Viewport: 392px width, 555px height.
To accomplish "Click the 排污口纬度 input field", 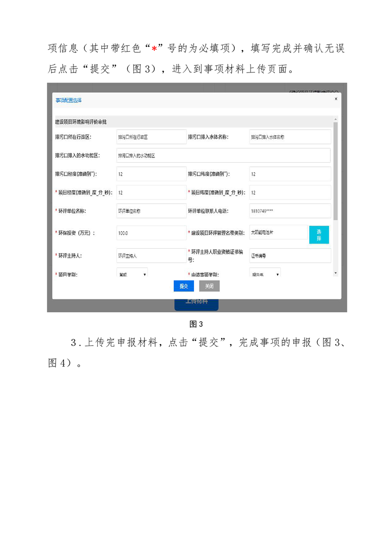I will [290, 174].
